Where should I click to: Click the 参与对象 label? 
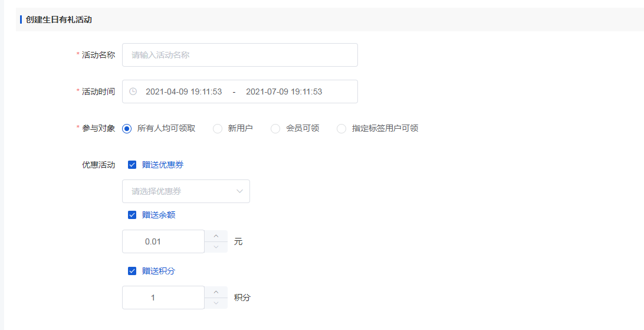[98, 128]
